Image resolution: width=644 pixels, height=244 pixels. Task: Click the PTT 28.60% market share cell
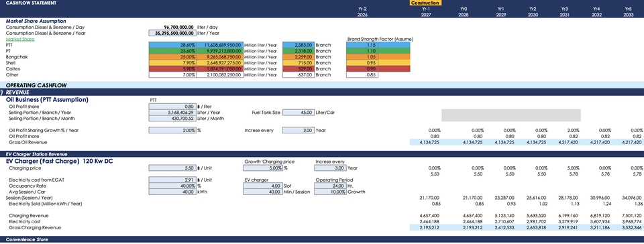click(172, 45)
